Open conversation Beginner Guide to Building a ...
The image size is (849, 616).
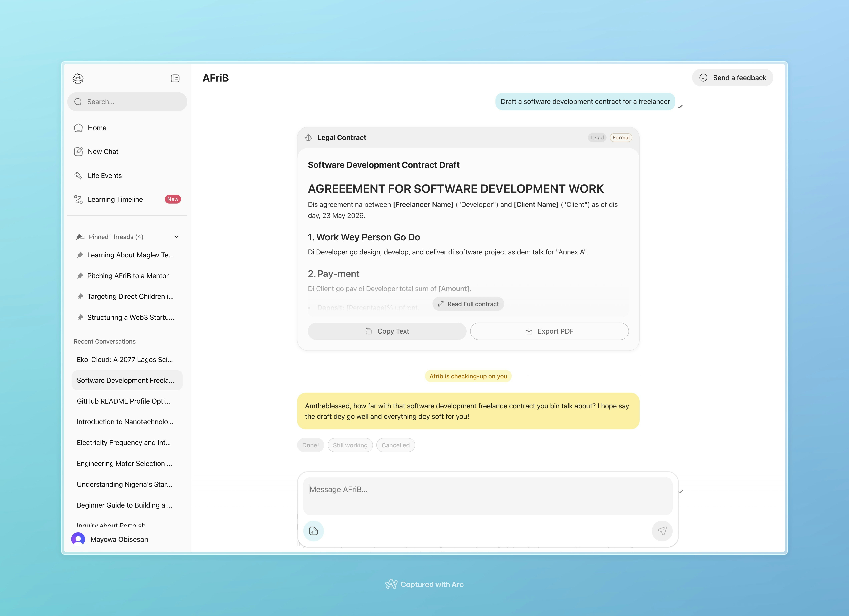(x=127, y=505)
